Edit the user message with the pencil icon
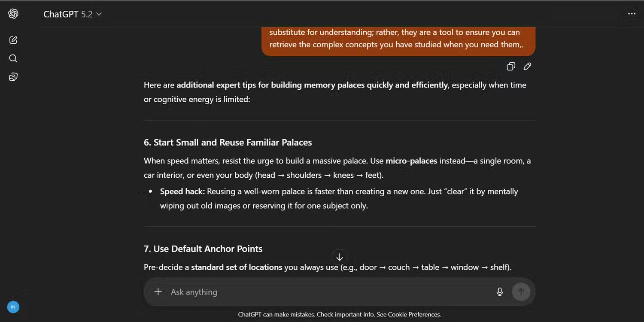 coord(527,66)
